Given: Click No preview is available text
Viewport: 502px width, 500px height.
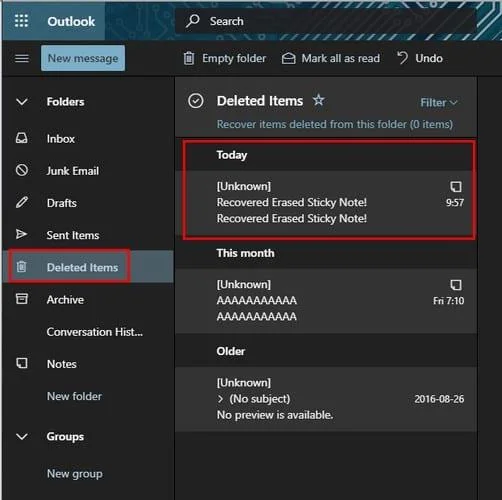Looking at the screenshot, I should pos(275,415).
